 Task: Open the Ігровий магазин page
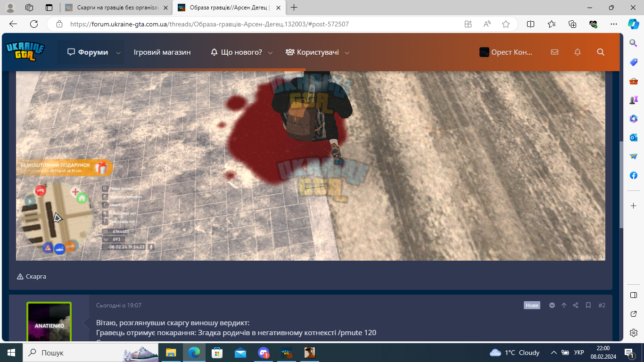162,52
